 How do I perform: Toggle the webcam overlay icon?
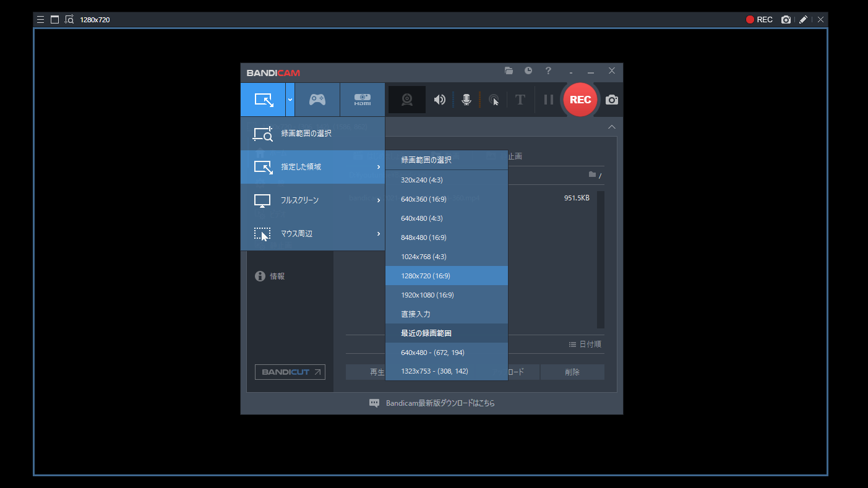pos(406,100)
